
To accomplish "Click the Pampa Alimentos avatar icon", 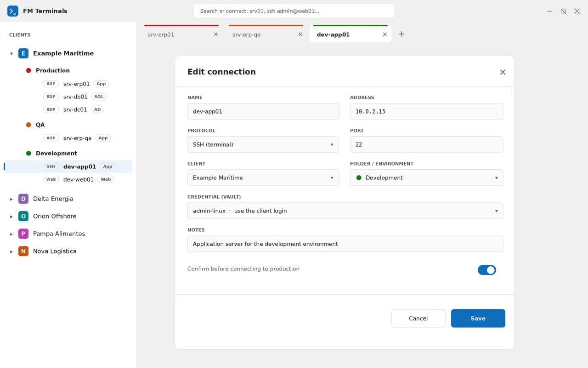I will point(23,234).
